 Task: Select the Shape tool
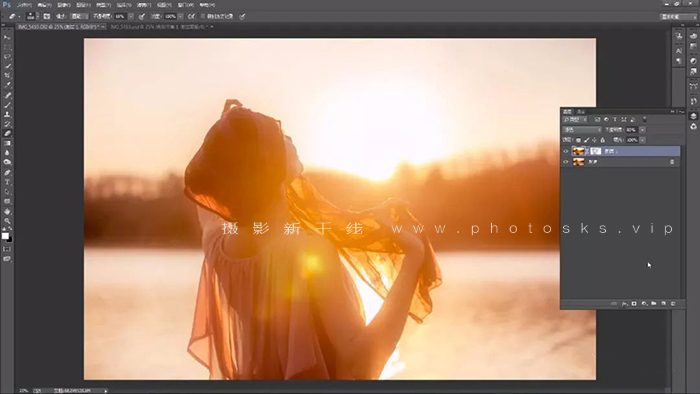point(7,202)
